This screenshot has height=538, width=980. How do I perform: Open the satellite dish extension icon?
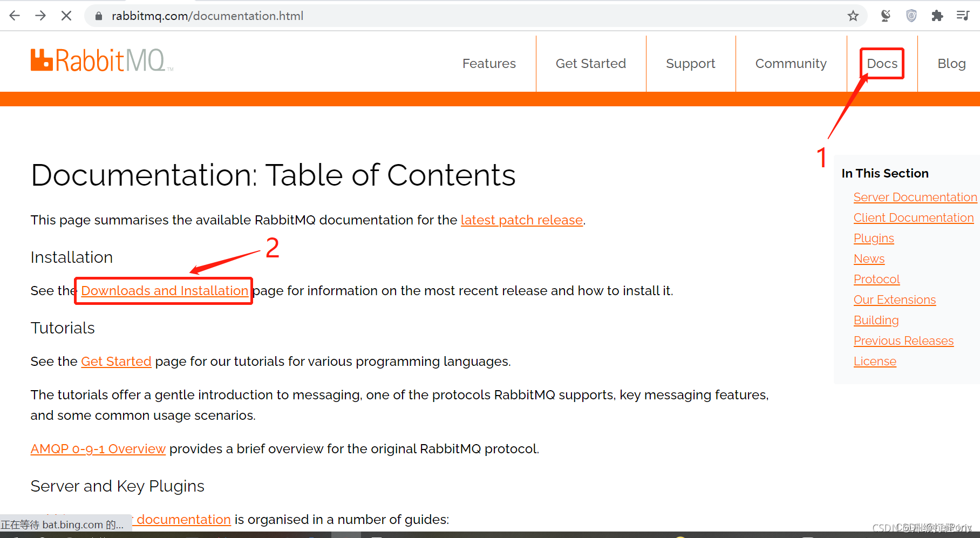click(886, 16)
